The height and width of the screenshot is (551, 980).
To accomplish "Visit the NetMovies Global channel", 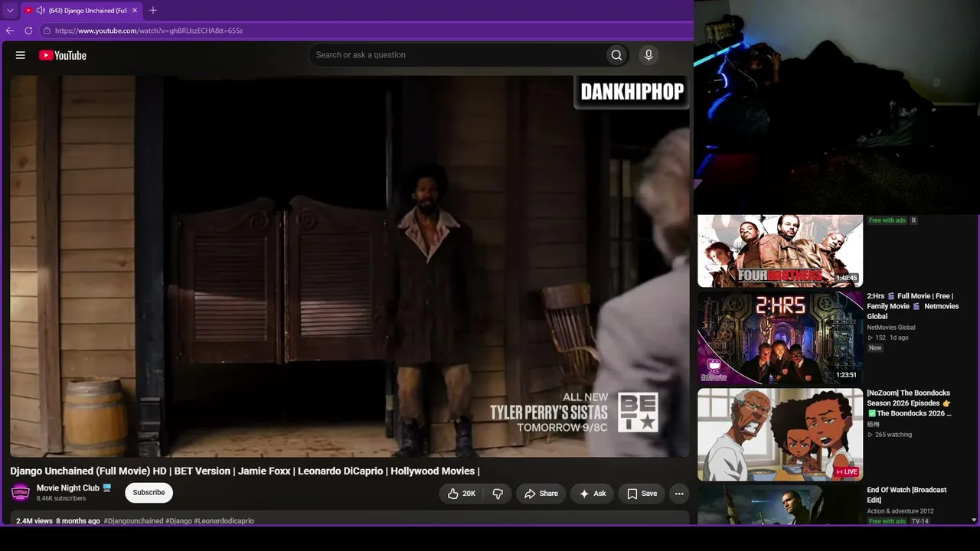I will tap(891, 328).
